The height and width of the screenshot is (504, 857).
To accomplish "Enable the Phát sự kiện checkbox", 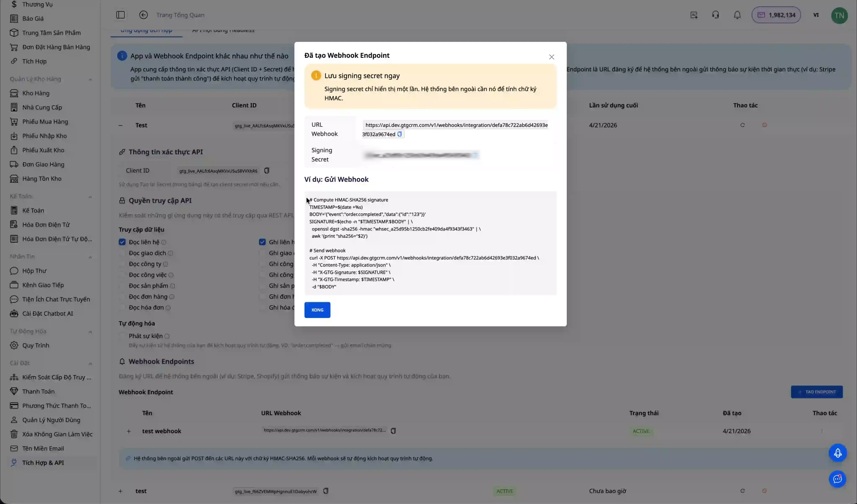I will point(122,336).
